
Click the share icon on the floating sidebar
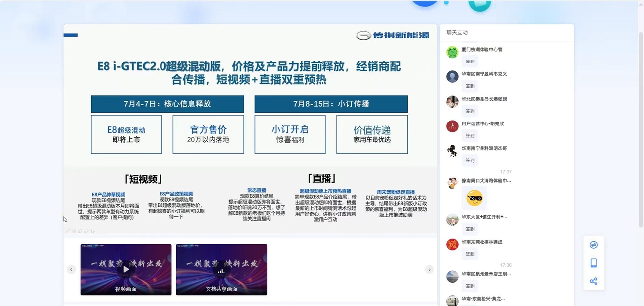tap(593, 281)
